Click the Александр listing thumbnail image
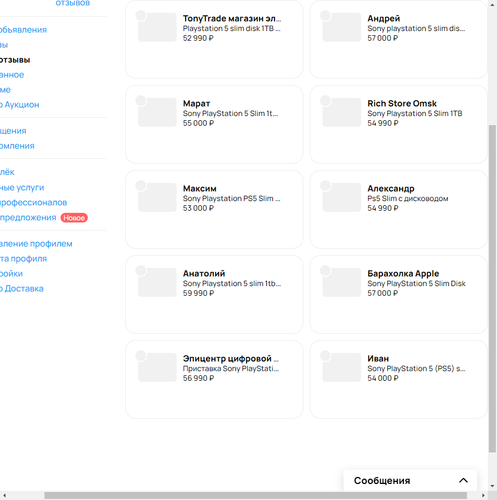Viewport: 497px width, 500px height. [342, 197]
